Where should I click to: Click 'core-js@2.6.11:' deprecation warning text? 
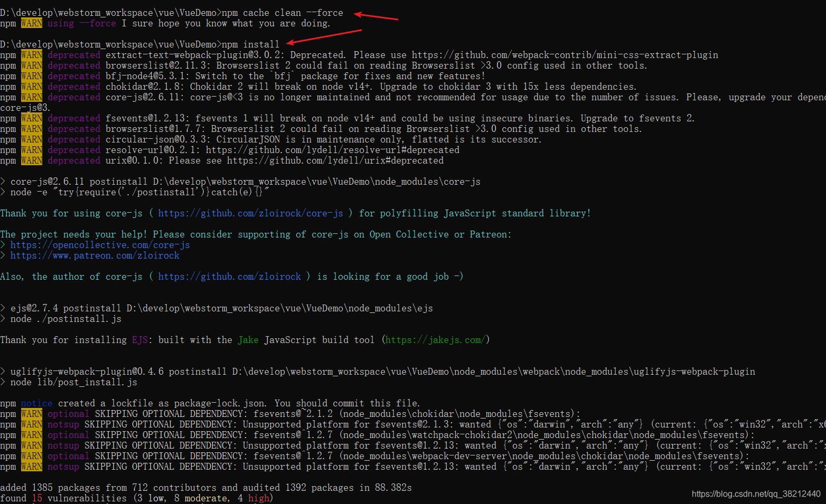(x=148, y=97)
